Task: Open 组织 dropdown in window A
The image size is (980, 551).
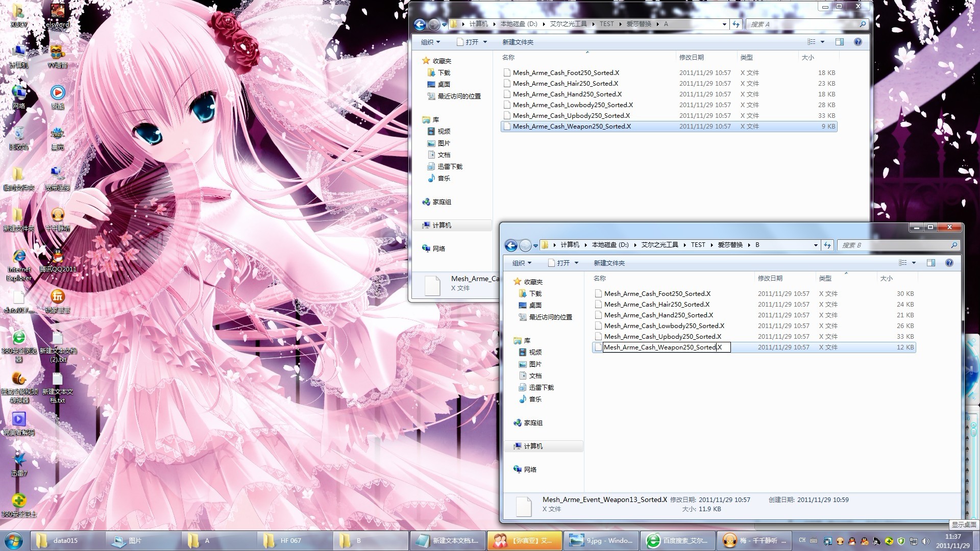Action: 430,42
